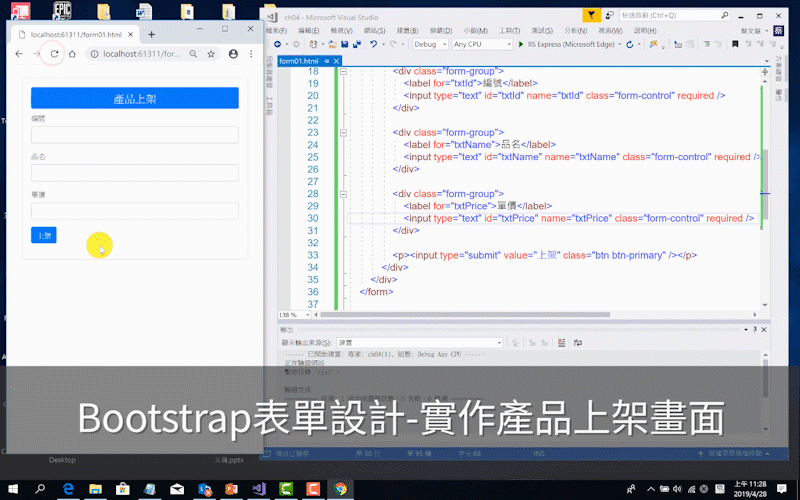Open the 偵錯(D) menu
The height and width of the screenshot is (500, 800).
tap(441, 31)
